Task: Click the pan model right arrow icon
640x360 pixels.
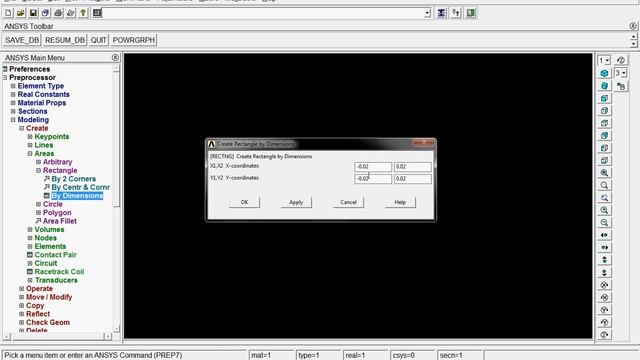Action: (604, 247)
